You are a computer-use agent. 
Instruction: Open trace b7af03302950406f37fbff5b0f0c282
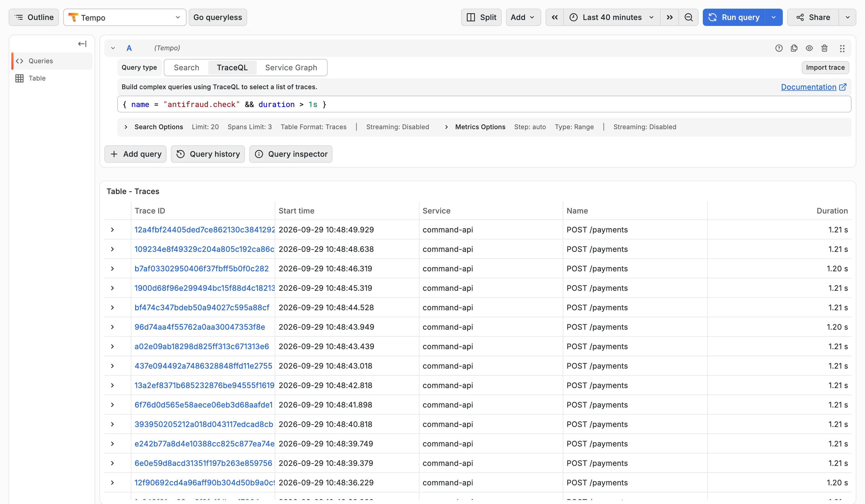(201, 269)
